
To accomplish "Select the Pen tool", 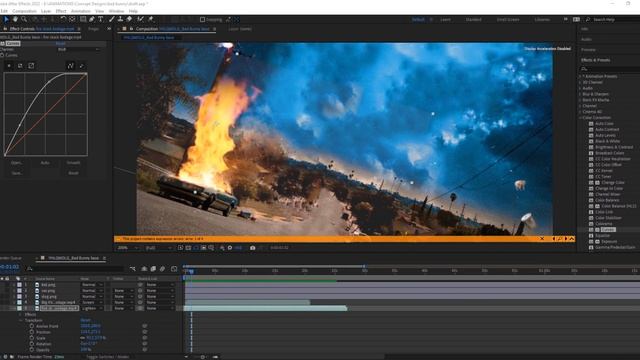I will (x=92, y=19).
